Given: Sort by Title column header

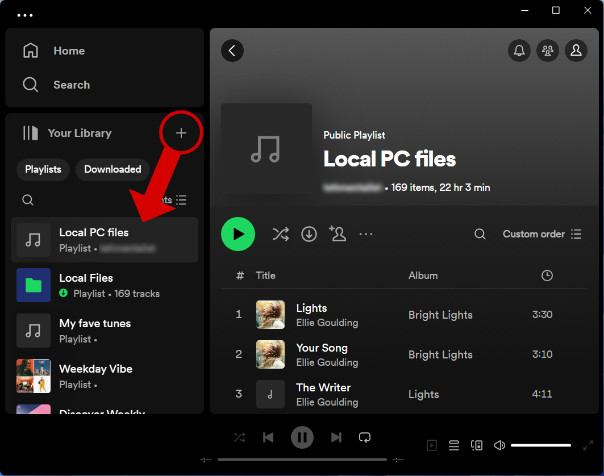Looking at the screenshot, I should coord(265,275).
